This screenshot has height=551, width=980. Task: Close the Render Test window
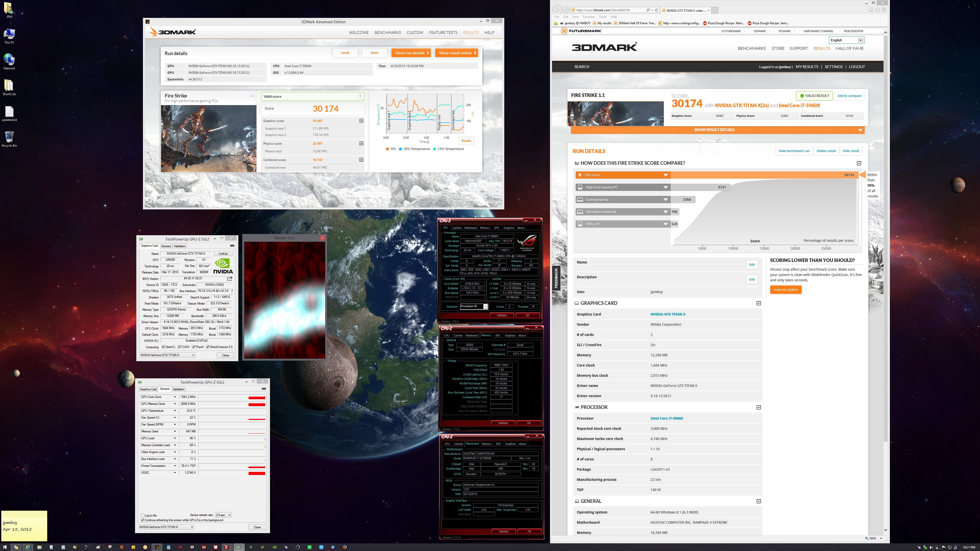click(x=322, y=238)
